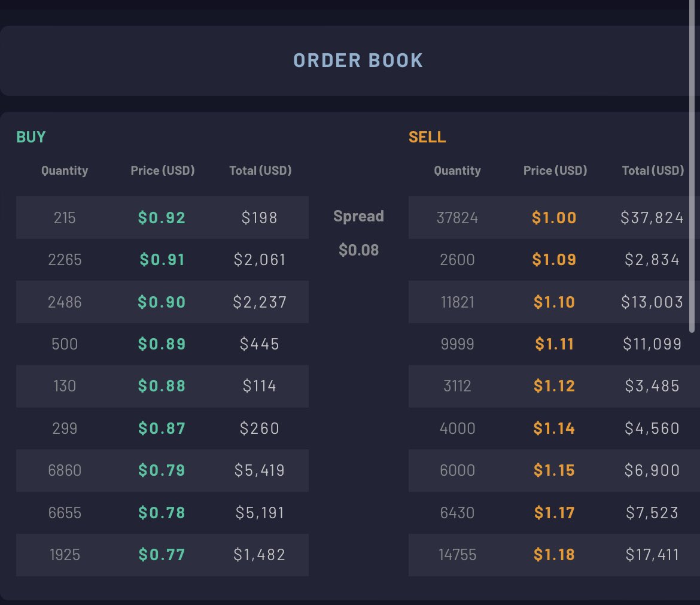
Task: Click the SELL section label
Action: 427,136
